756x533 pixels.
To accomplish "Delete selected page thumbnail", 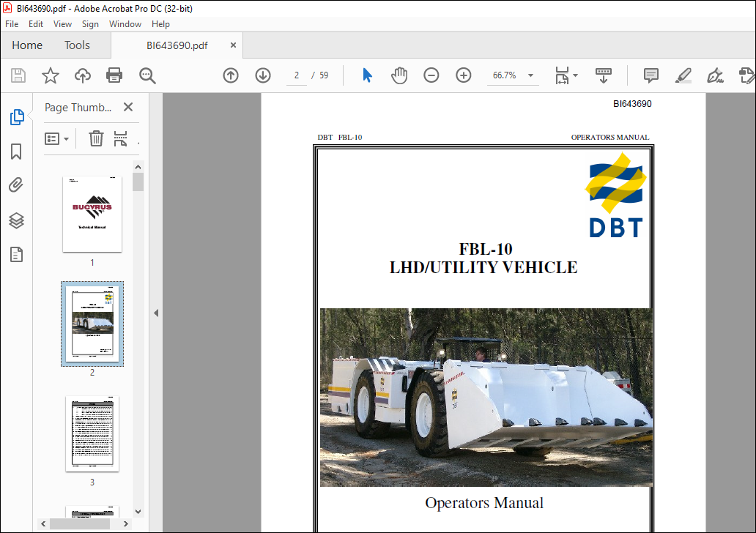I will pos(96,139).
